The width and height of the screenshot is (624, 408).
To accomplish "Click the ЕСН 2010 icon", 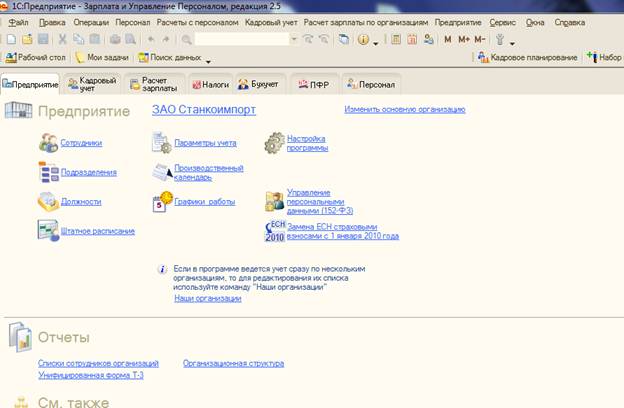I will pyautogui.click(x=275, y=231).
